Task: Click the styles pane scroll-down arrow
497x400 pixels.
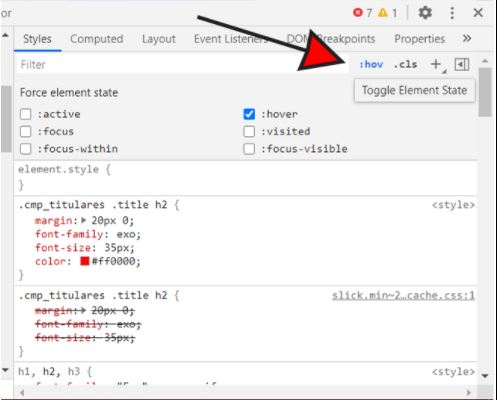Action: (x=485, y=376)
